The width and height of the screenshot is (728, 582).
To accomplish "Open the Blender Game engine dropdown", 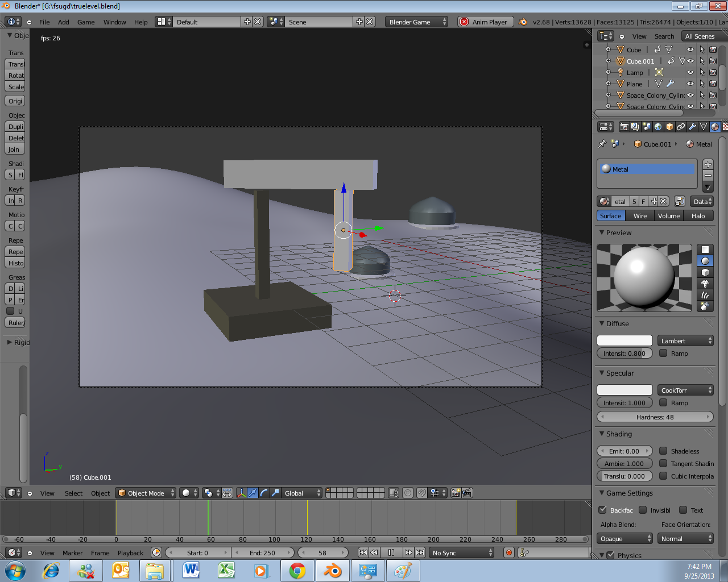I will coord(417,22).
